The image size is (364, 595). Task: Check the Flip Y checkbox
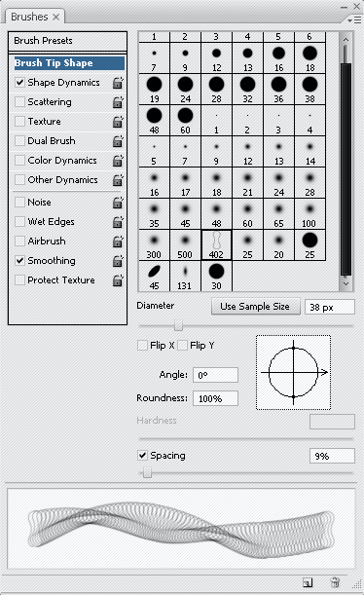click(x=182, y=346)
